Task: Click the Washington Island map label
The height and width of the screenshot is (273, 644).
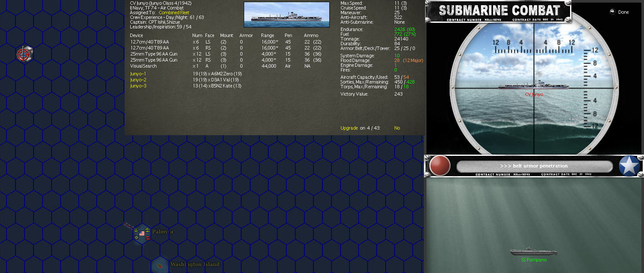Action: point(195,264)
